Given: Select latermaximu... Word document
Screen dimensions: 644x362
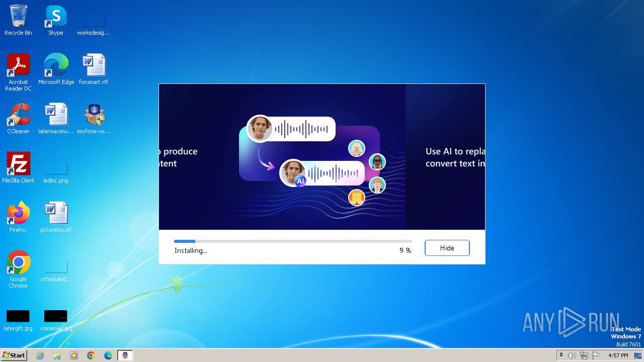Looking at the screenshot, I should click(x=56, y=119).
